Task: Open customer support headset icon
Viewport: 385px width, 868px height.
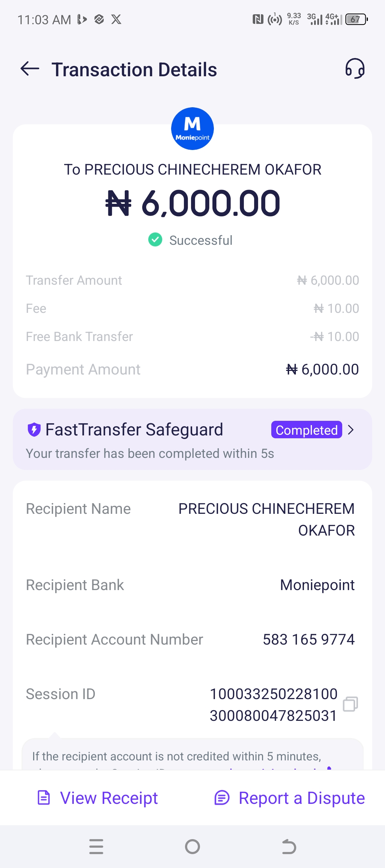Action: coord(355,68)
